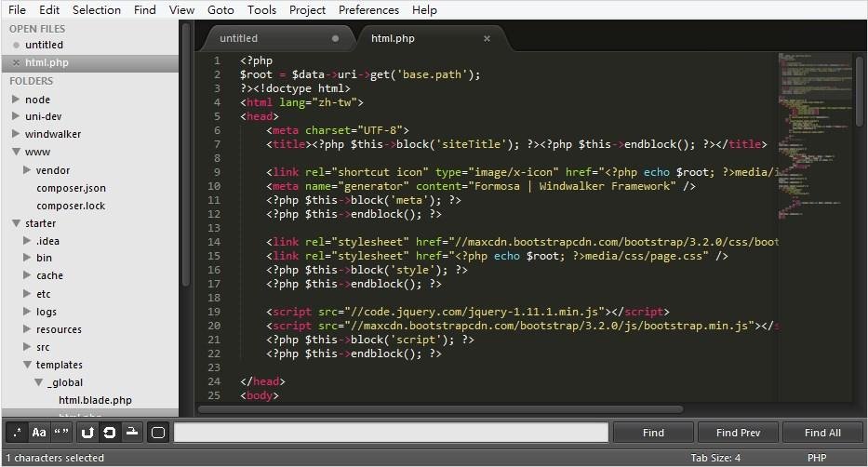Open the Project menu

(x=307, y=9)
